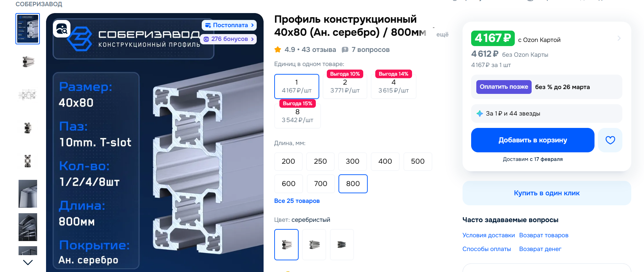Select quantity option 2 at 3771₽/шт
644x272 pixels.
345,86
